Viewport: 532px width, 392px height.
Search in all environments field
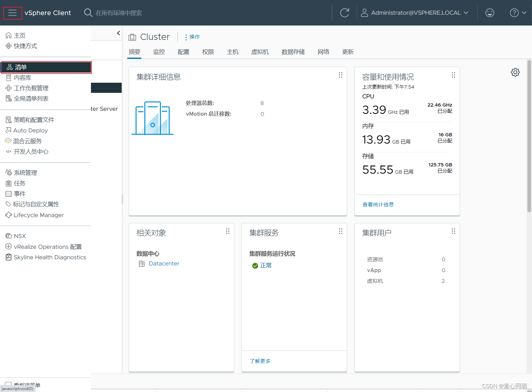(119, 13)
